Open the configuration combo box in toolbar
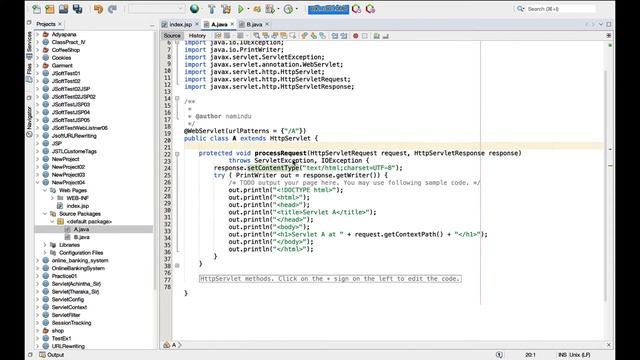Viewport: 640px width, 360px height. coord(156,9)
